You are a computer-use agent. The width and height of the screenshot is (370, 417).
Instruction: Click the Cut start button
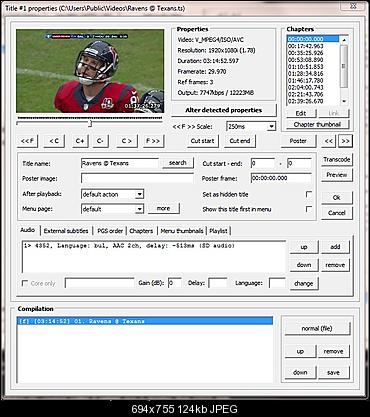tap(202, 141)
